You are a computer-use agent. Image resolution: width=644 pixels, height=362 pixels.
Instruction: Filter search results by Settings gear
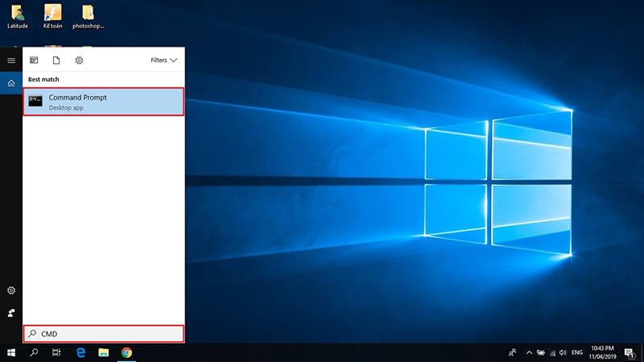pyautogui.click(x=79, y=60)
